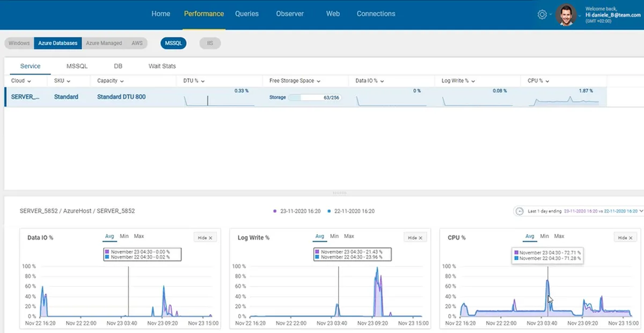Screen dimensions: 644x333
Task: Switch to the MSSQL tab
Action: point(77,66)
